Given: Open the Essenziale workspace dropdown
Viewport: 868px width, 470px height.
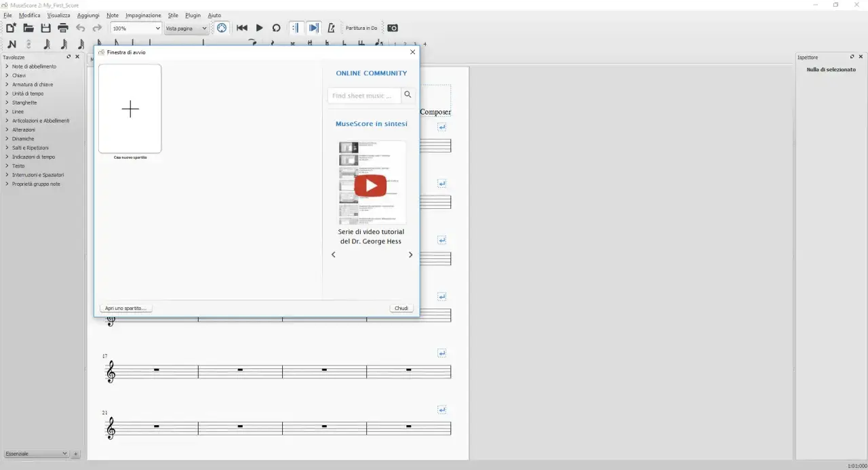Looking at the screenshot, I should (36, 454).
